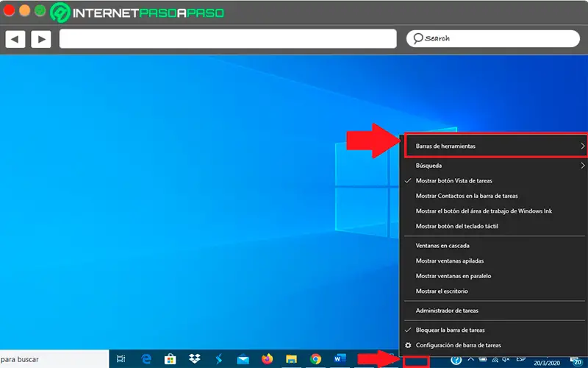588x368 pixels.
Task: Click the muted volume tray icon
Action: [x=506, y=360]
